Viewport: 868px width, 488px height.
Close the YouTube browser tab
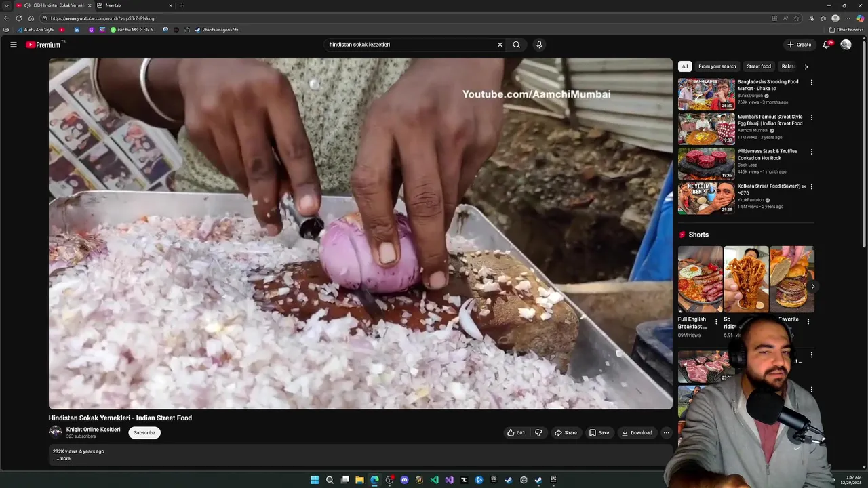coord(89,5)
